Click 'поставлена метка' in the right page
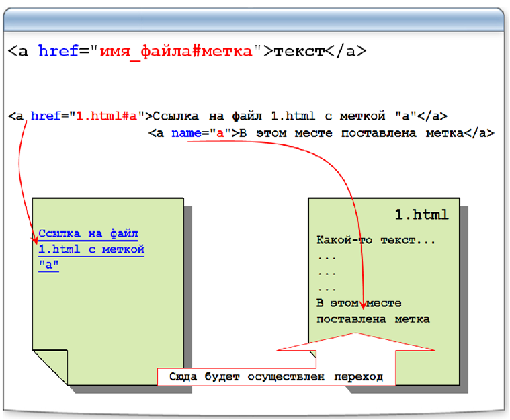 pos(373,319)
